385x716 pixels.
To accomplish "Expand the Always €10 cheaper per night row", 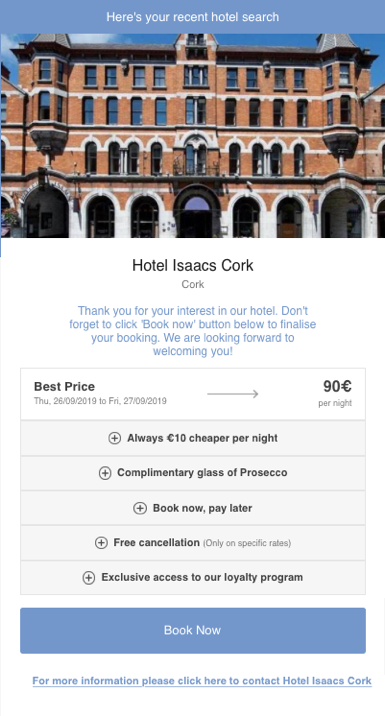I will 193,438.
